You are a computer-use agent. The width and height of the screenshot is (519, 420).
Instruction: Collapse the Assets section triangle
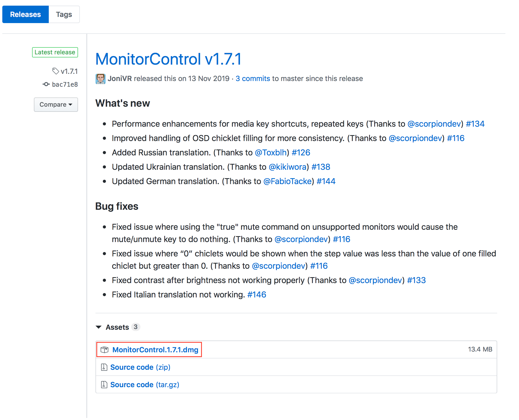(99, 327)
